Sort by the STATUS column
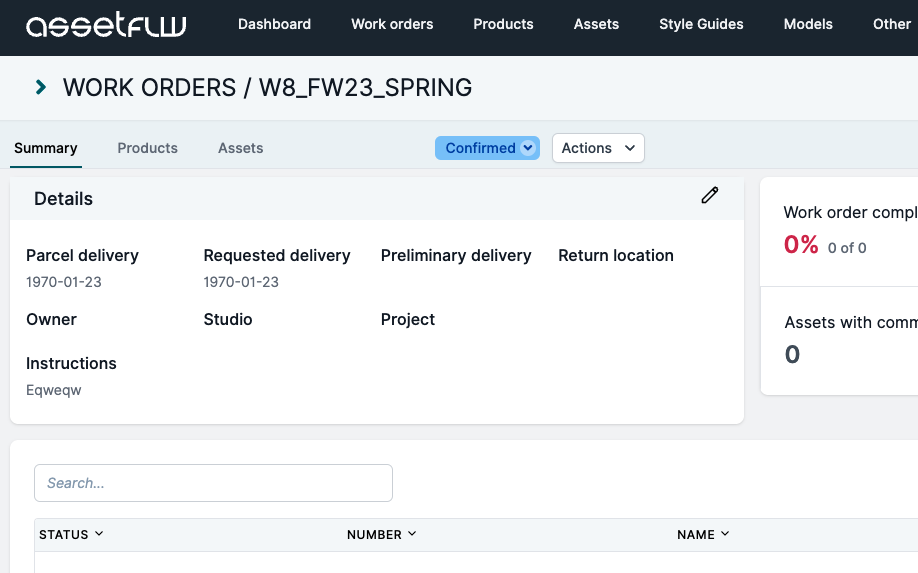 [x=71, y=534]
